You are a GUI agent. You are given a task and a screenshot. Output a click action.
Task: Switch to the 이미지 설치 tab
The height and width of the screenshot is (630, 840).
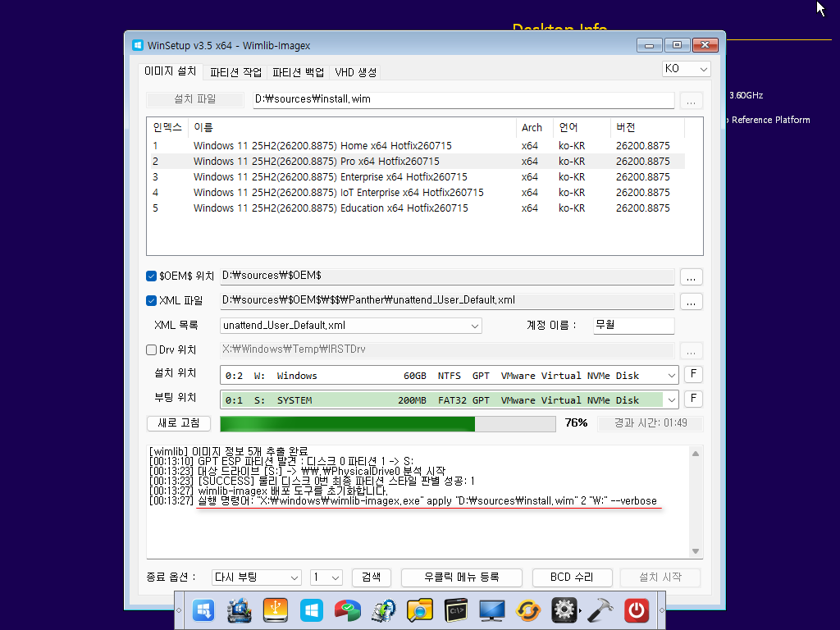pos(171,71)
